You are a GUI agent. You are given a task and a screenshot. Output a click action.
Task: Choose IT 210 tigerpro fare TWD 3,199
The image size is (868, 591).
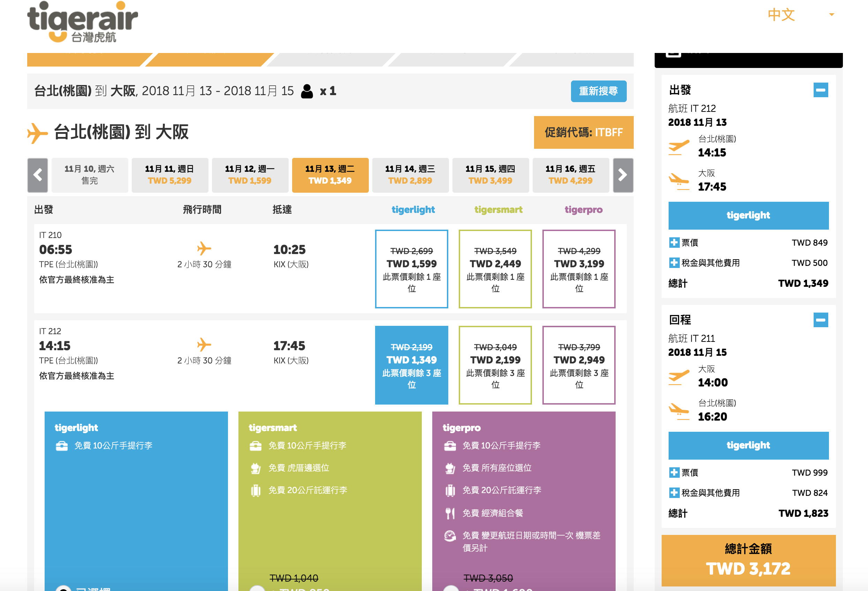coord(579,269)
